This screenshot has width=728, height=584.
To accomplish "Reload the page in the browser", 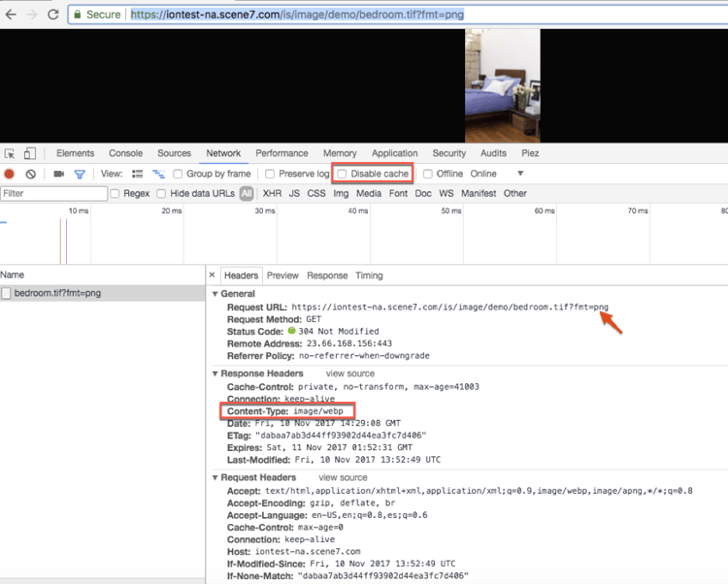I will pos(53,15).
